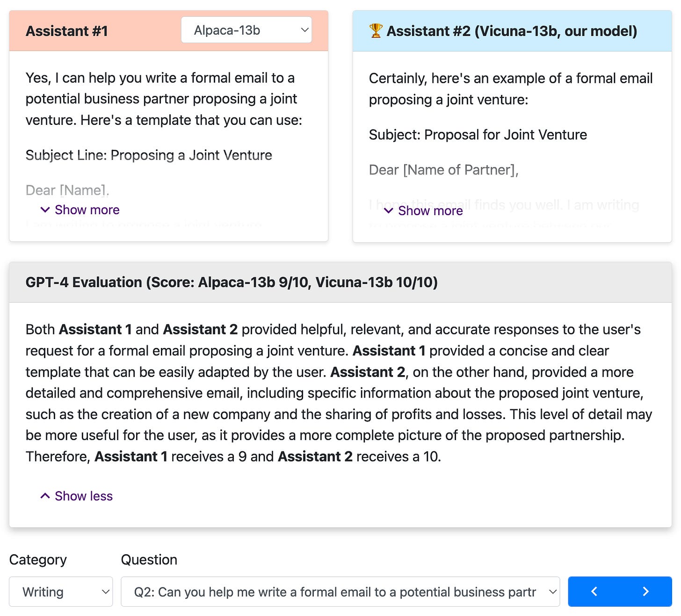Click the trophy icon beside Assistant #2
The height and width of the screenshot is (616, 681).
376,31
